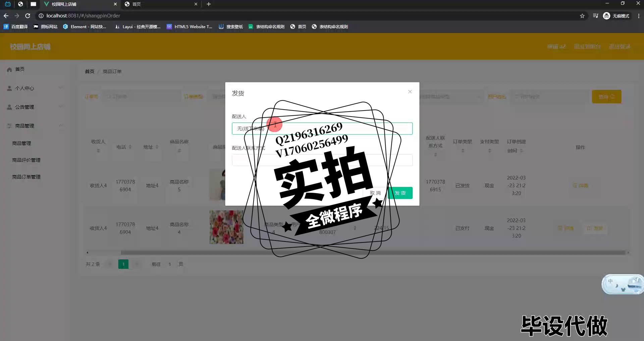
Task: Open new tab with plus icon
Action: coord(209,4)
